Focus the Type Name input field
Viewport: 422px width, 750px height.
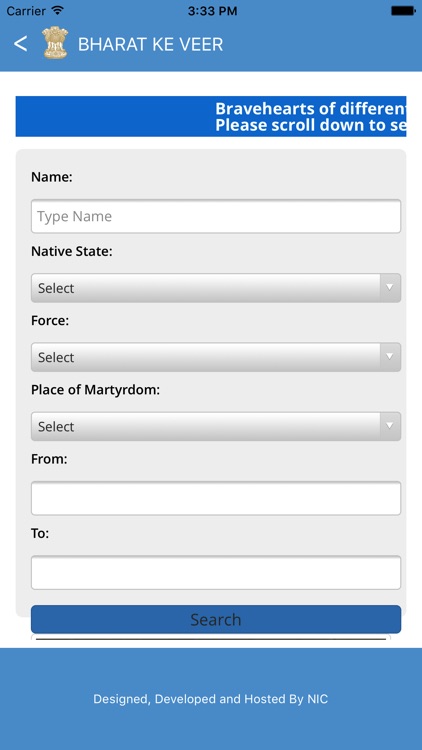(216, 216)
